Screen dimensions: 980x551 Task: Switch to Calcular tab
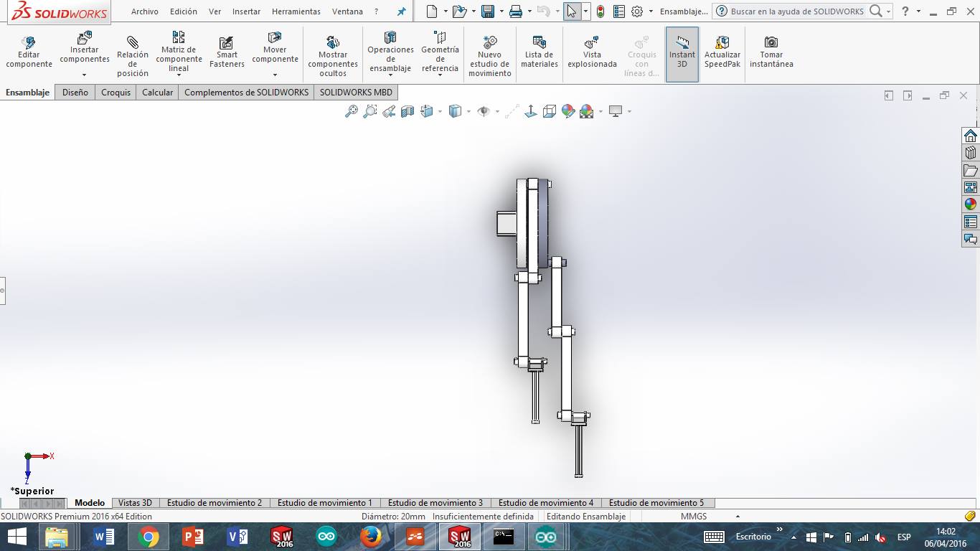pos(158,92)
